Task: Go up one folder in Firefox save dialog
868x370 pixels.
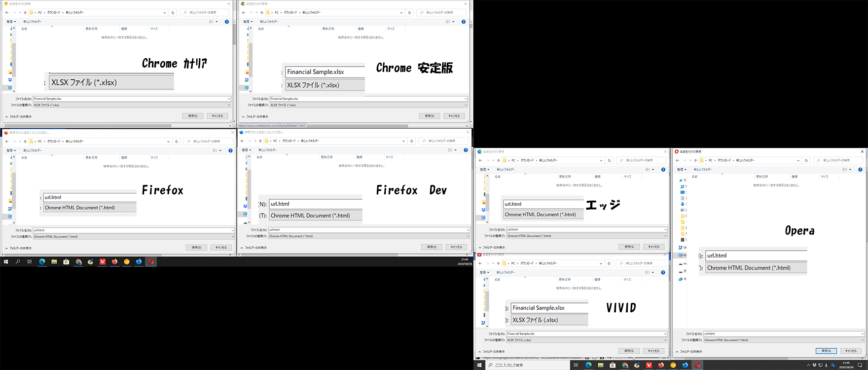Action: (25, 142)
